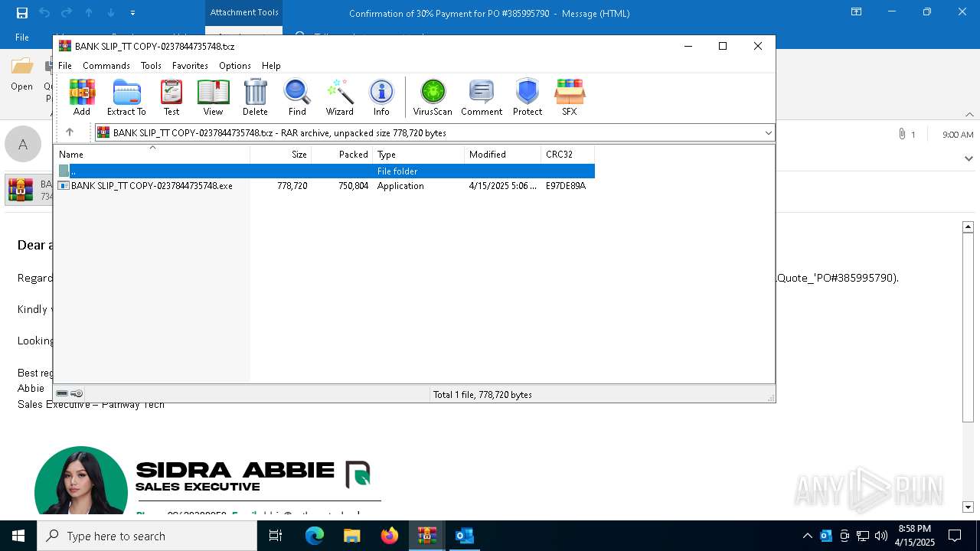Click the Sidra Abbie signature photo
Viewport: 980px width, 551px height.
point(81,481)
